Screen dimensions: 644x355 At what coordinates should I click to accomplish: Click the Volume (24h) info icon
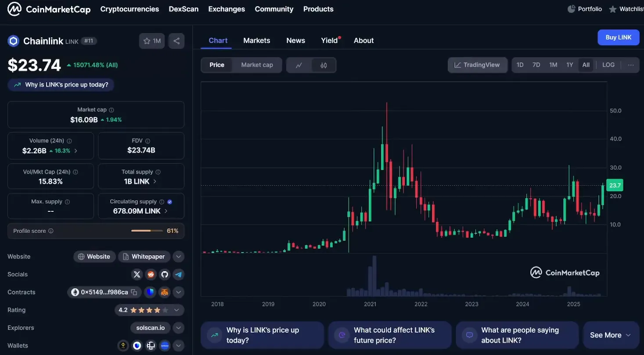pos(69,141)
